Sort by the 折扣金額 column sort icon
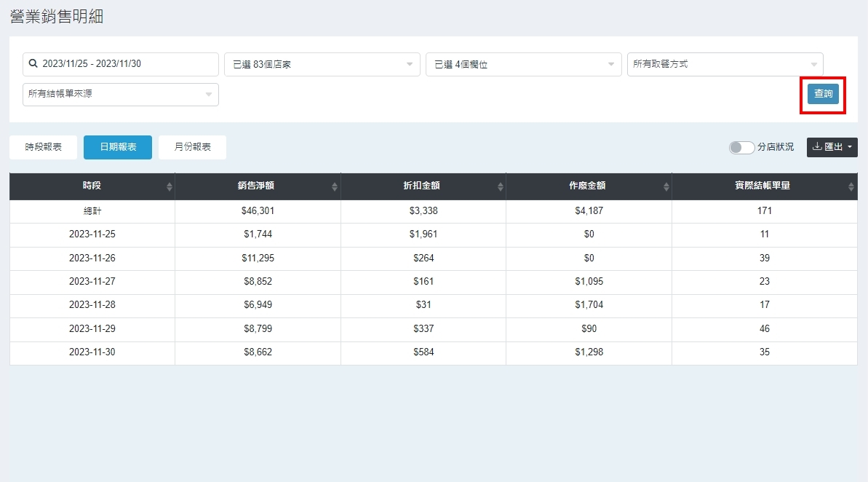Viewport: 868px width, 482px height. tap(501, 187)
